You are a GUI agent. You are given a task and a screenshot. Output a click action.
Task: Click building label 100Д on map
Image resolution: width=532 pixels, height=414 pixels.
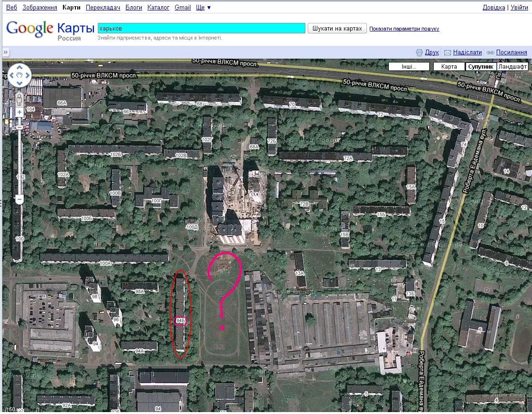[x=192, y=227]
